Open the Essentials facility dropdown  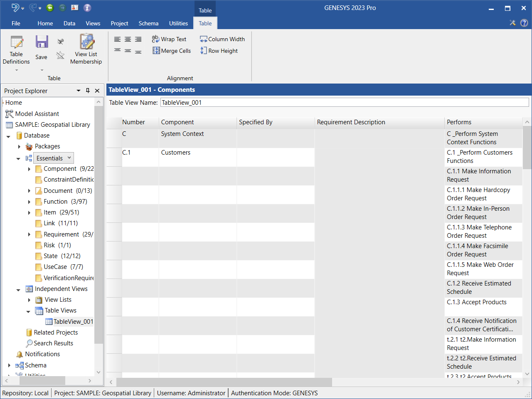(x=54, y=158)
